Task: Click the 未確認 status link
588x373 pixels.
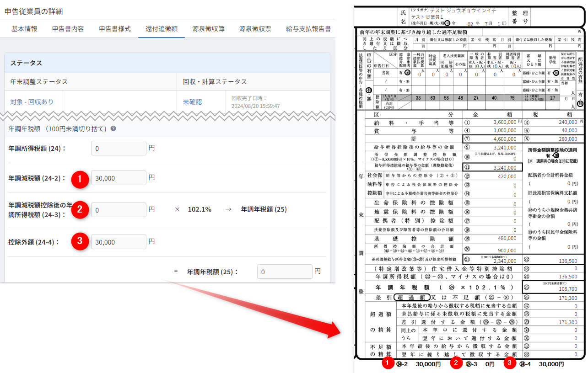Action: point(192,102)
